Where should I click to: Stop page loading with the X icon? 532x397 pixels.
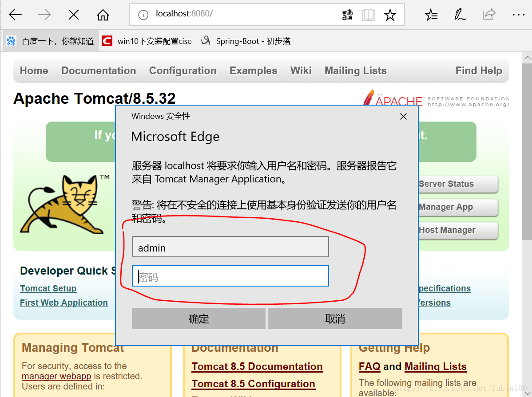[74, 15]
